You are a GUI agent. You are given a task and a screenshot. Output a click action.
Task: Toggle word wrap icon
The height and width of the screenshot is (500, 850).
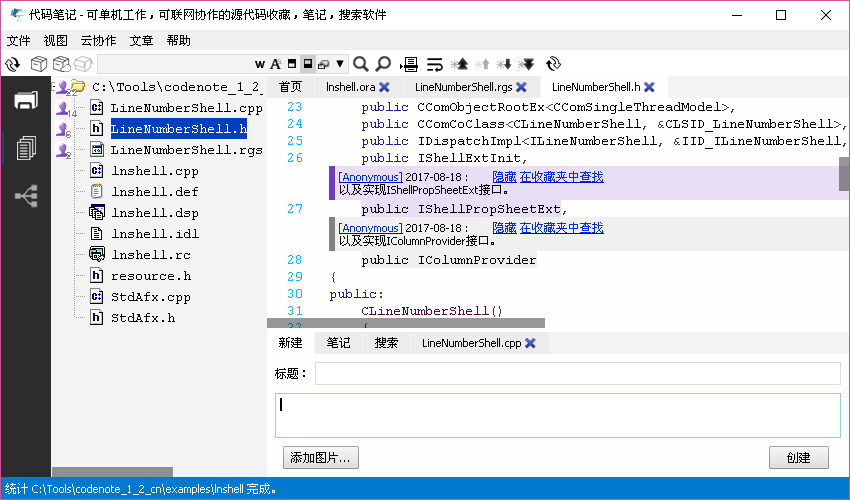pyautogui.click(x=434, y=65)
